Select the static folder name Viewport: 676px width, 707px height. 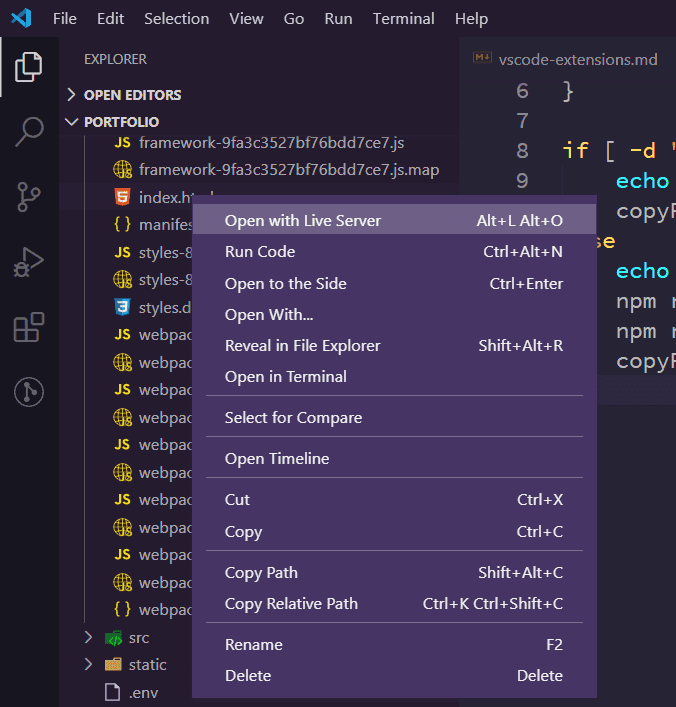pos(147,665)
